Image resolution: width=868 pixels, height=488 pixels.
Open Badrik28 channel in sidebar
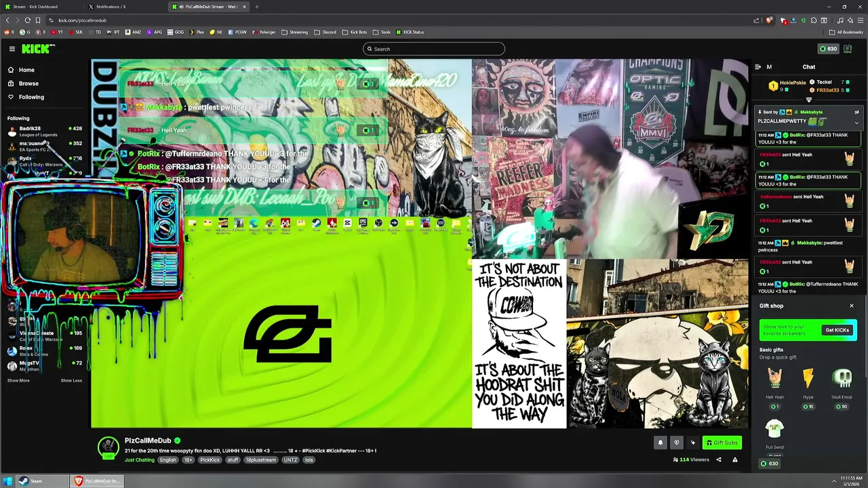point(45,131)
